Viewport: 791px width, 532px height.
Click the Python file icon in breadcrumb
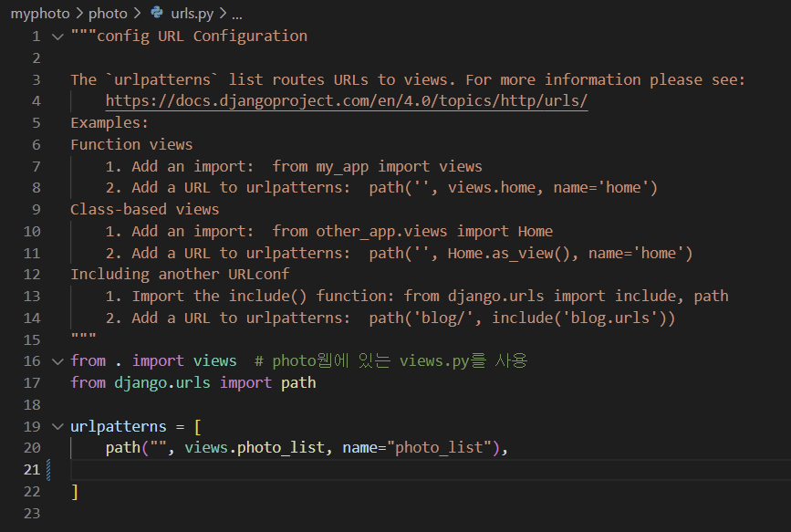pos(157,13)
